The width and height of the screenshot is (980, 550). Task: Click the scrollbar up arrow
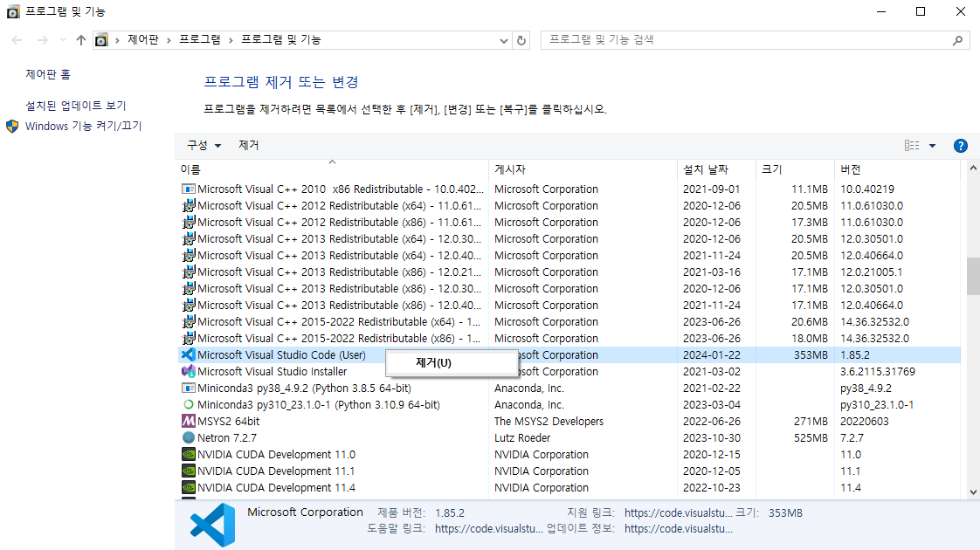tap(973, 168)
